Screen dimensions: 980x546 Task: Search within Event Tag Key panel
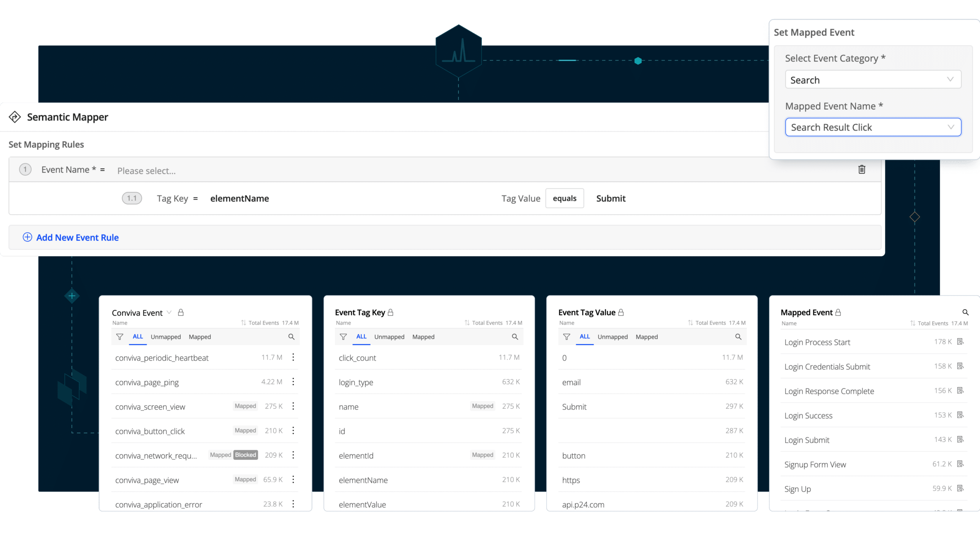(515, 337)
